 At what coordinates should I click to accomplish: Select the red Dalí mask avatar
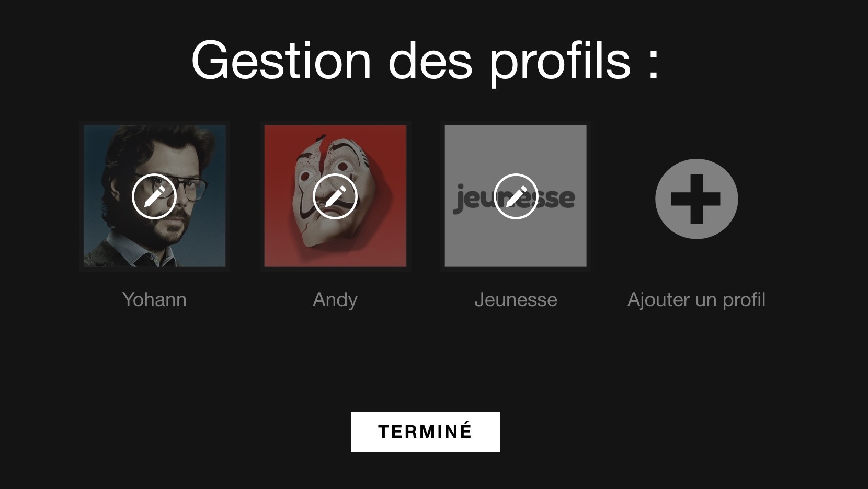click(x=335, y=196)
